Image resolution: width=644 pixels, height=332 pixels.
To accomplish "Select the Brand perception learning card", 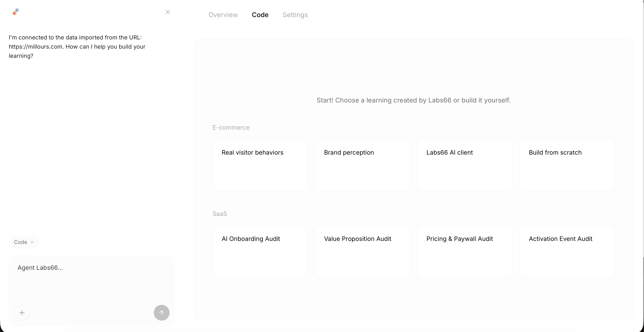I will pyautogui.click(x=363, y=165).
